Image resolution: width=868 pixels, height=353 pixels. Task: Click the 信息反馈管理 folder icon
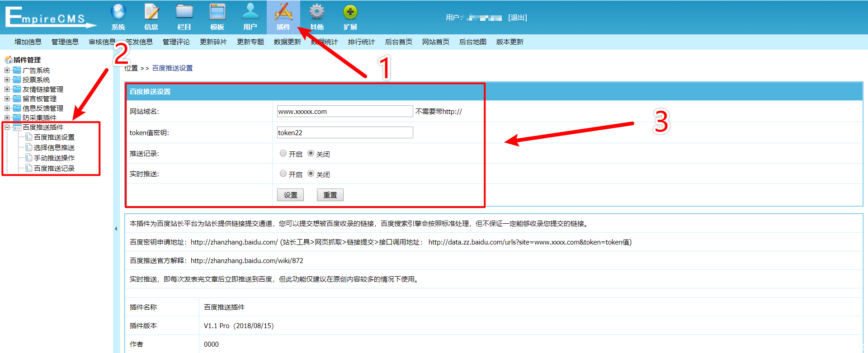[x=17, y=108]
